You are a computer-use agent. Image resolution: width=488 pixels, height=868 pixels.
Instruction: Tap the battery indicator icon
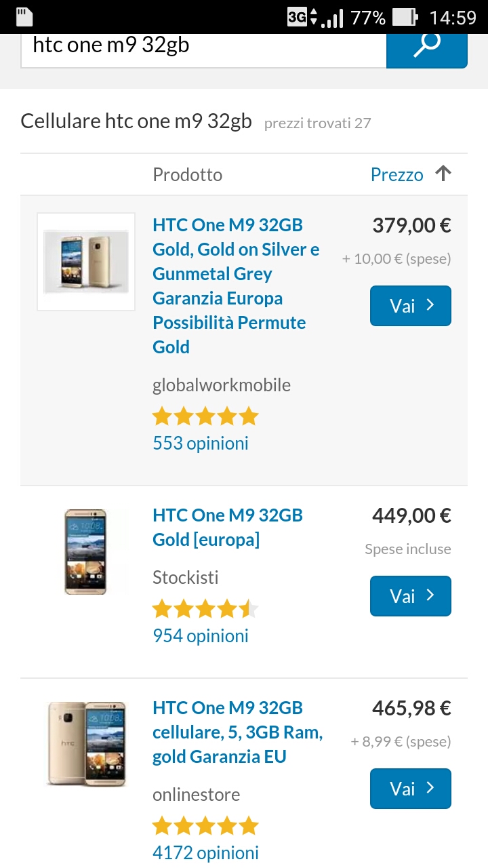(x=405, y=17)
